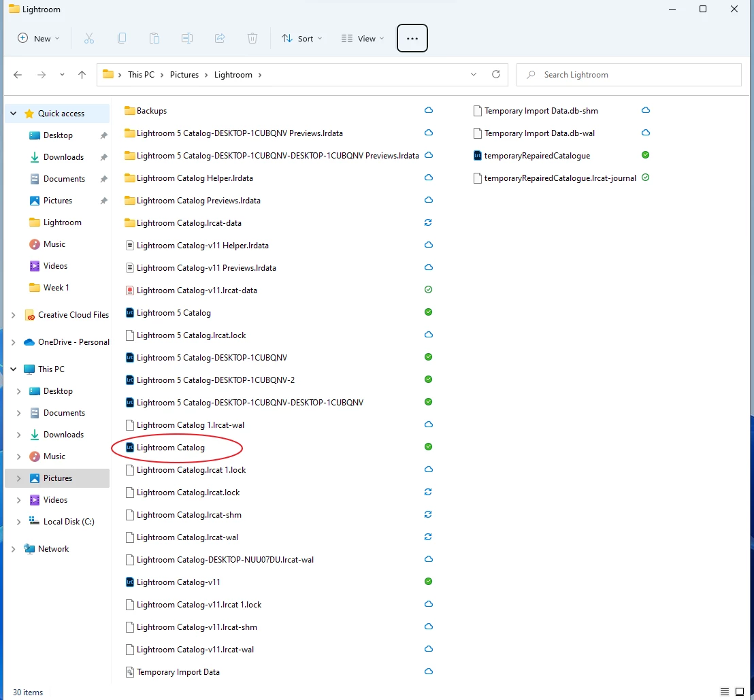Select temporaryRepairedCatalogue.lrcat-journal file
This screenshot has width=754, height=700.
point(560,178)
